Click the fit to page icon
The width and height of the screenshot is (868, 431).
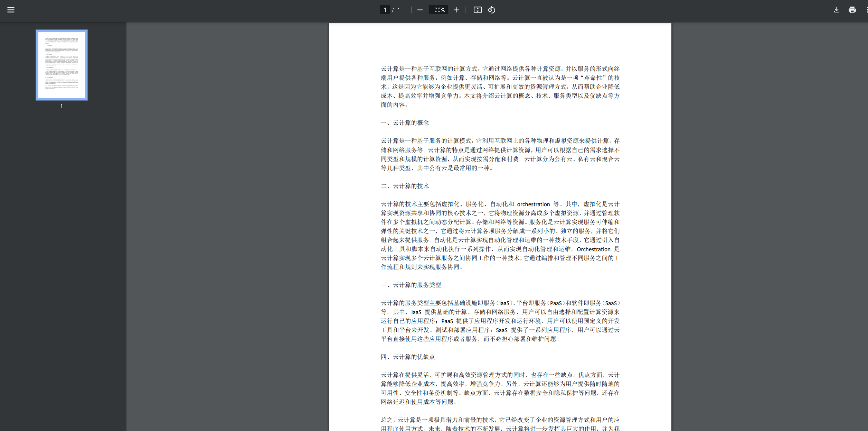pyautogui.click(x=478, y=10)
